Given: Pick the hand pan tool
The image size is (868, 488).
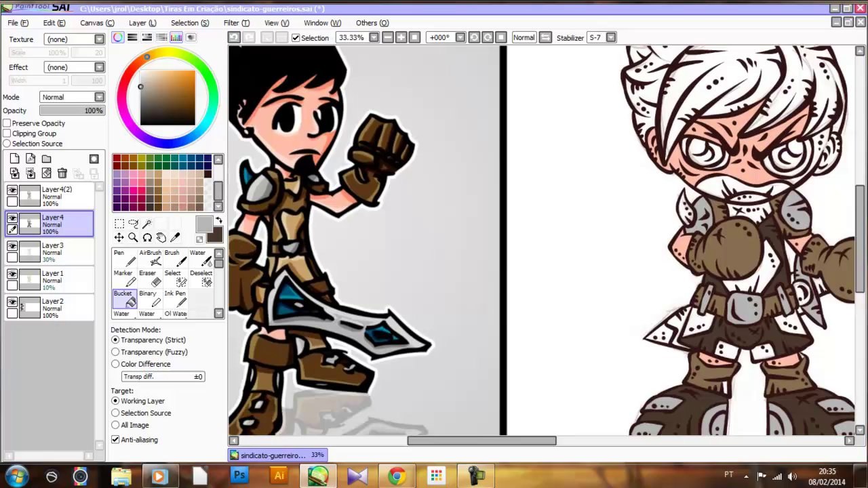Looking at the screenshot, I should tap(161, 237).
